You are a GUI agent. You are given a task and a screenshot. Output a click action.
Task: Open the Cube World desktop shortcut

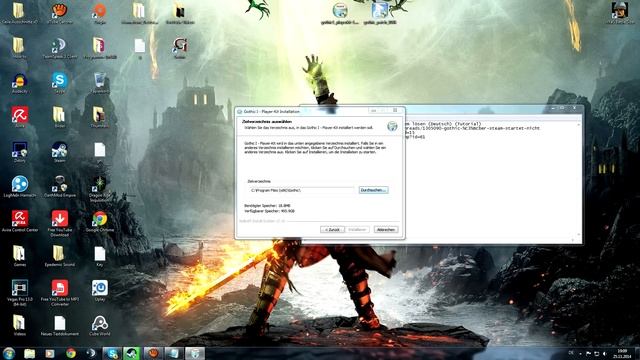coord(100,325)
